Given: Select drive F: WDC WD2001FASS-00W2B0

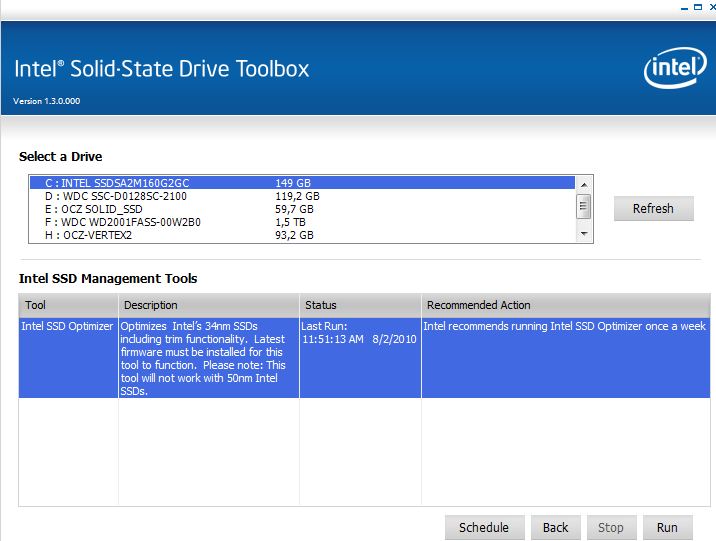Looking at the screenshot, I should coord(302,222).
